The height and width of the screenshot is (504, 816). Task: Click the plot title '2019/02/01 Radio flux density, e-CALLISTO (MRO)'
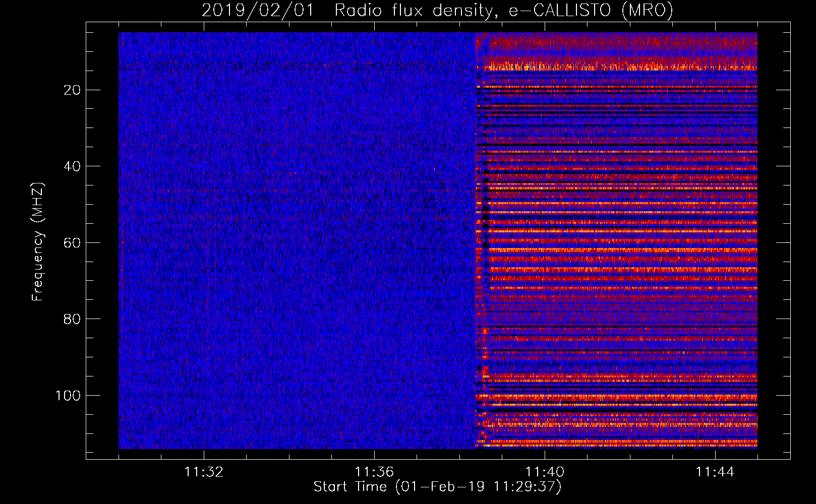pos(437,10)
